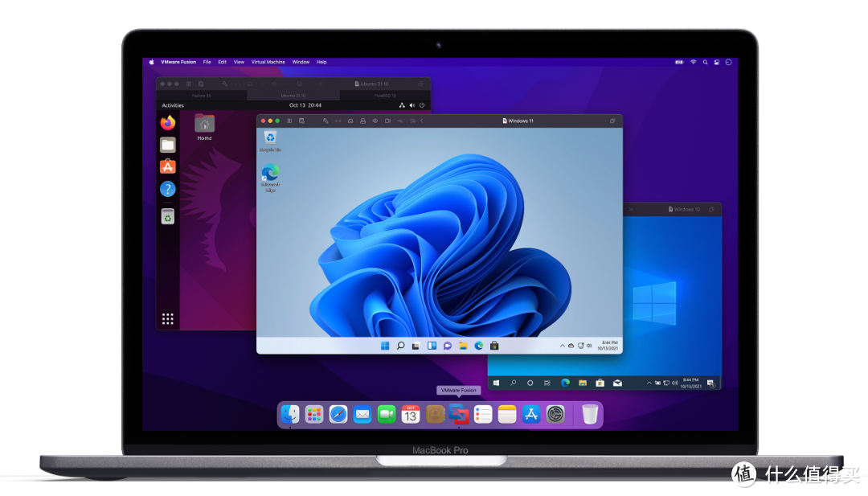Open Recycle Bin on Windows 11 desktop
The width and height of the screenshot is (868, 496).
[270, 141]
